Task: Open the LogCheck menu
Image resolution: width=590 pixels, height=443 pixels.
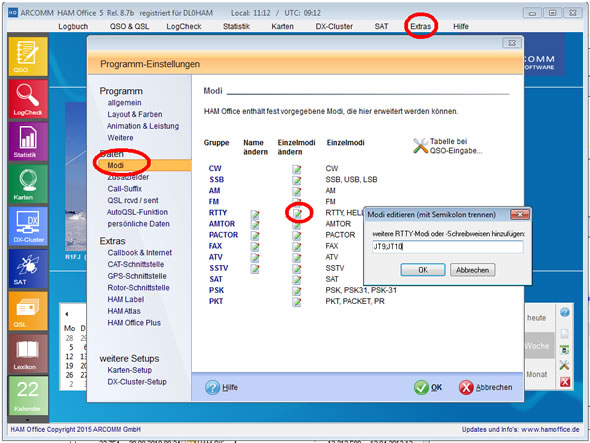Action: (x=184, y=26)
